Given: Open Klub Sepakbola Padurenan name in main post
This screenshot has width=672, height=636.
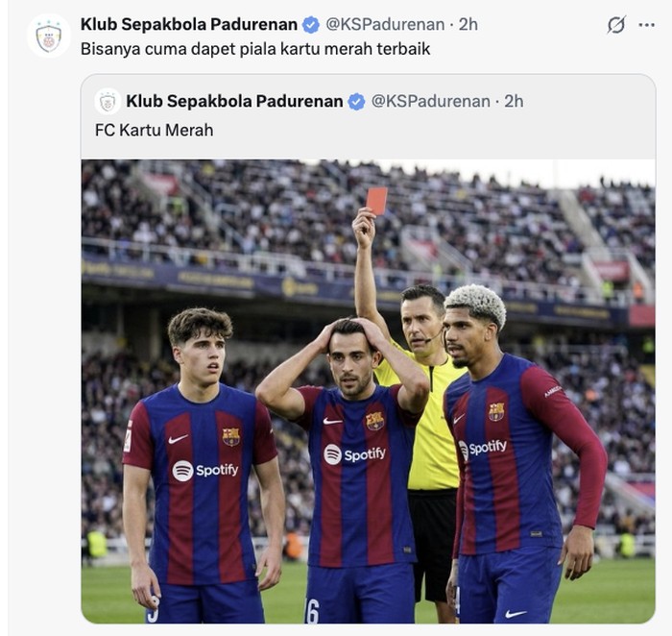Looking at the screenshot, I should [x=189, y=24].
